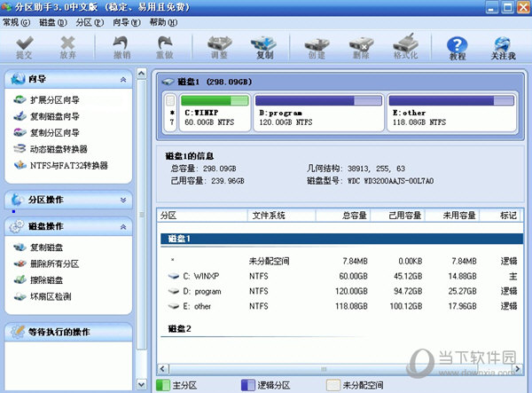This screenshot has height=393, width=532.
Task: Click the list horizontal scroll-left arrow
Action: (x=162, y=369)
